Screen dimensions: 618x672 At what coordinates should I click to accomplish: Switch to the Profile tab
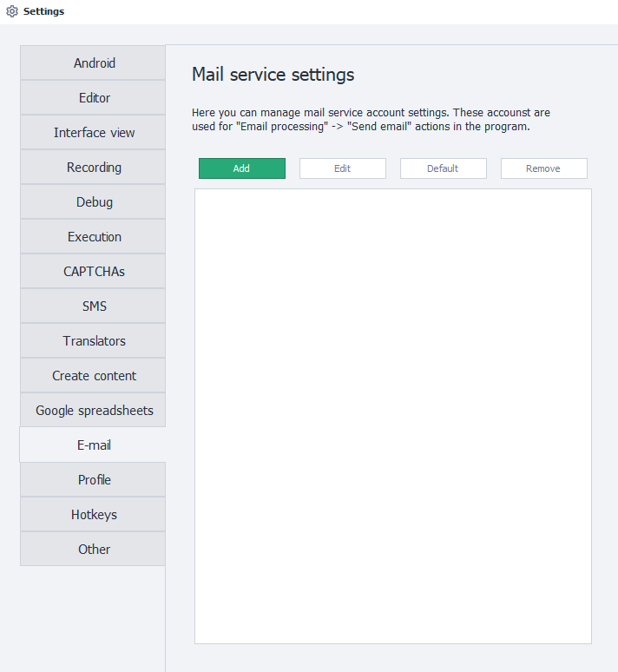click(x=94, y=480)
